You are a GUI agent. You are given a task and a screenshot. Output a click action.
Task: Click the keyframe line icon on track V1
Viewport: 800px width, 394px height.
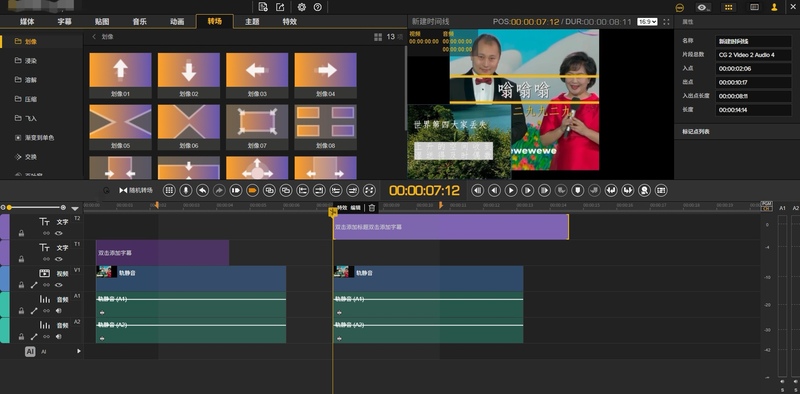(x=34, y=285)
